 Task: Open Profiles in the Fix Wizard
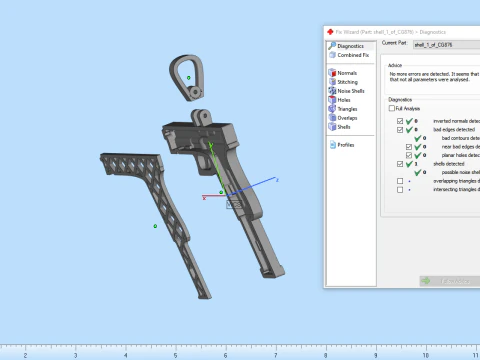(x=342, y=145)
